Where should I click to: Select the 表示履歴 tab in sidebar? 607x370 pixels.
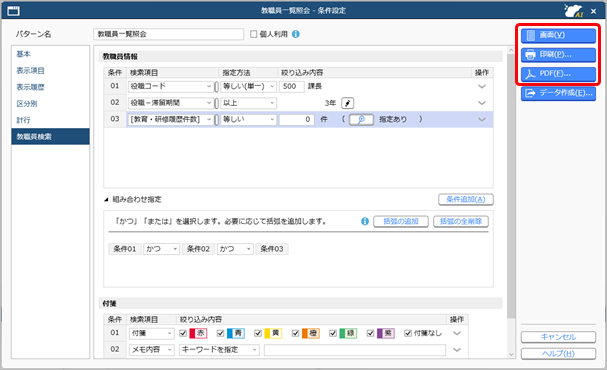pyautogui.click(x=50, y=87)
